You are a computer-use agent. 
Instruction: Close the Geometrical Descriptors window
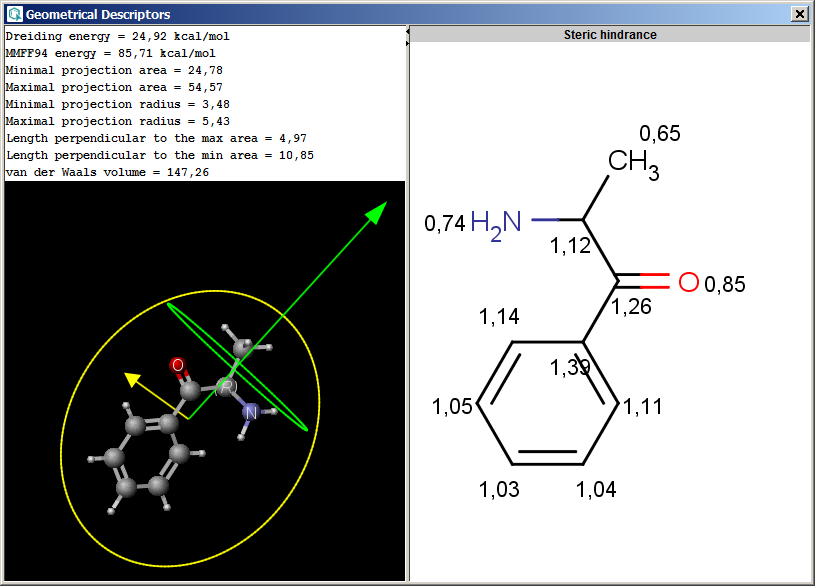point(799,14)
